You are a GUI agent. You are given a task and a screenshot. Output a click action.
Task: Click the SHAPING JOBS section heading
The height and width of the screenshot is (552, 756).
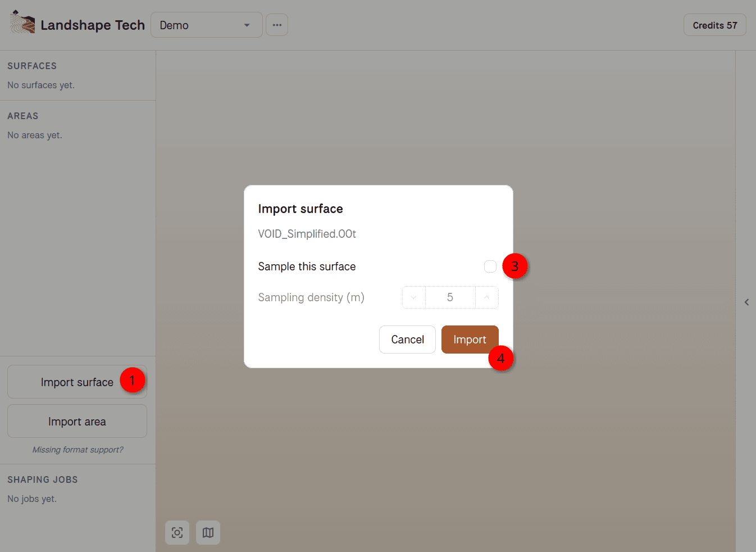tap(43, 479)
